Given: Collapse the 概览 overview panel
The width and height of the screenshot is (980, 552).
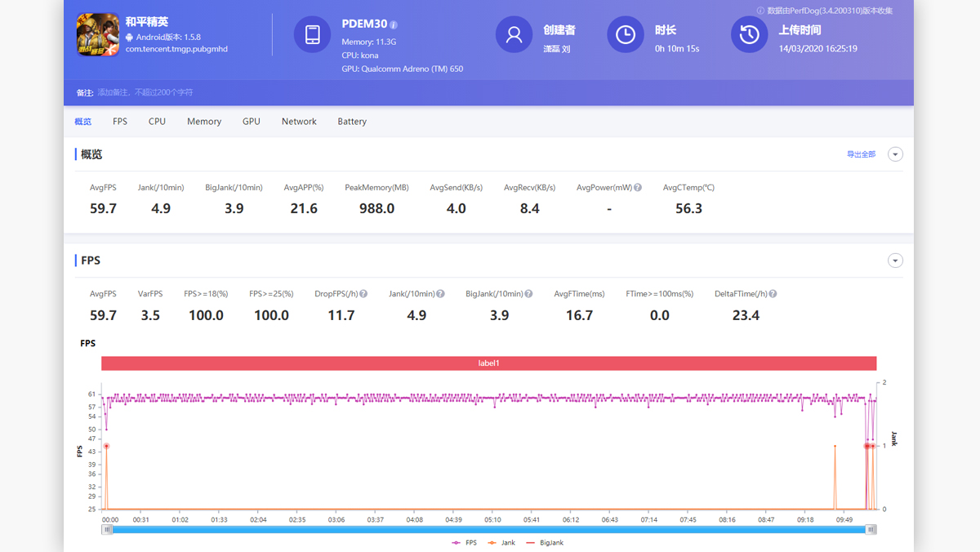Looking at the screenshot, I should (x=895, y=154).
